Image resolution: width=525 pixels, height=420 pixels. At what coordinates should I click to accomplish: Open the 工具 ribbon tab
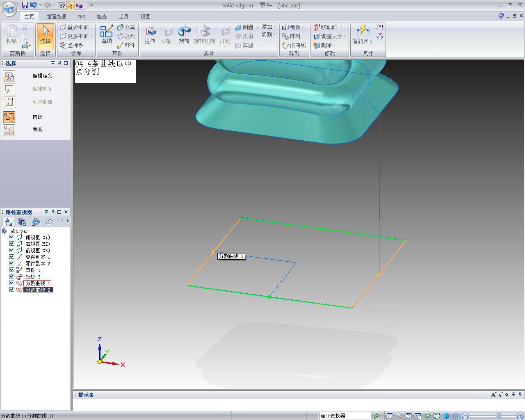(123, 17)
